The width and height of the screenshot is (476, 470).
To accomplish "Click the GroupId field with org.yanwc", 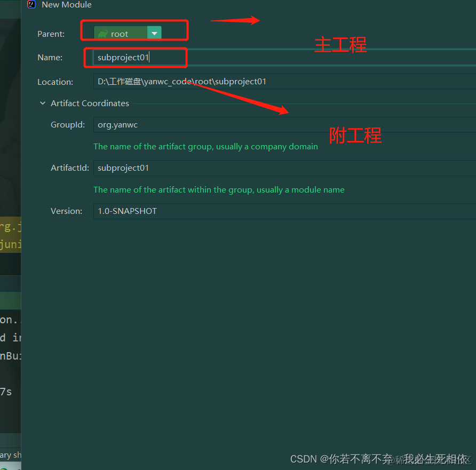I will click(x=284, y=125).
